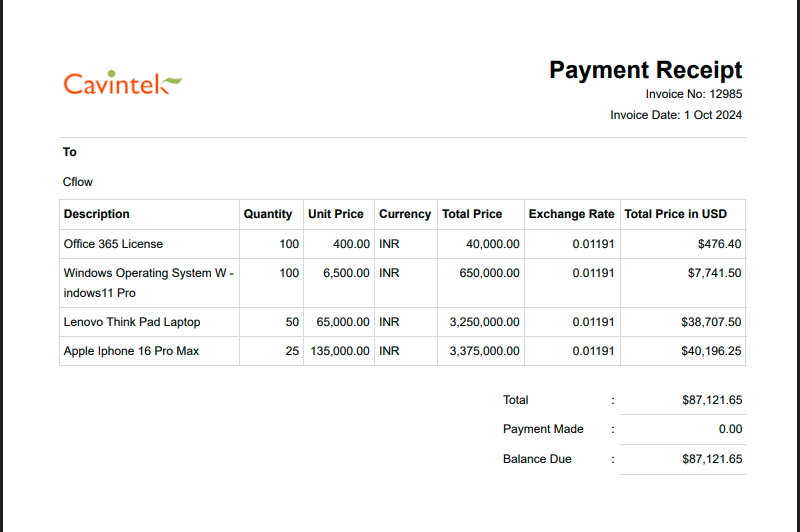Click quantity 25 in the Apple Iphone row
Viewport: 800px width, 532px height.
[x=292, y=351]
